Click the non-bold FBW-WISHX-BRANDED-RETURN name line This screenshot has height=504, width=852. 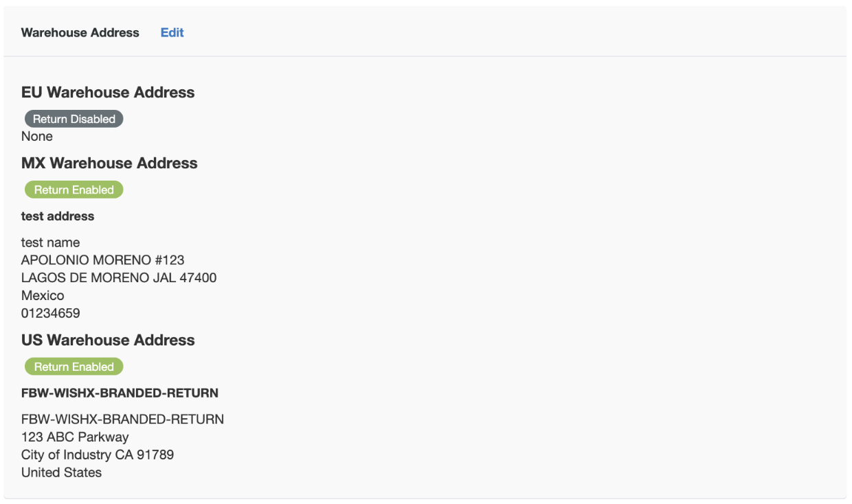coord(122,420)
